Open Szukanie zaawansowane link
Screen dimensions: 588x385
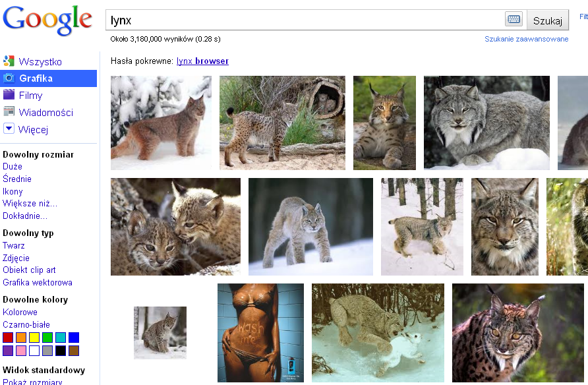526,39
